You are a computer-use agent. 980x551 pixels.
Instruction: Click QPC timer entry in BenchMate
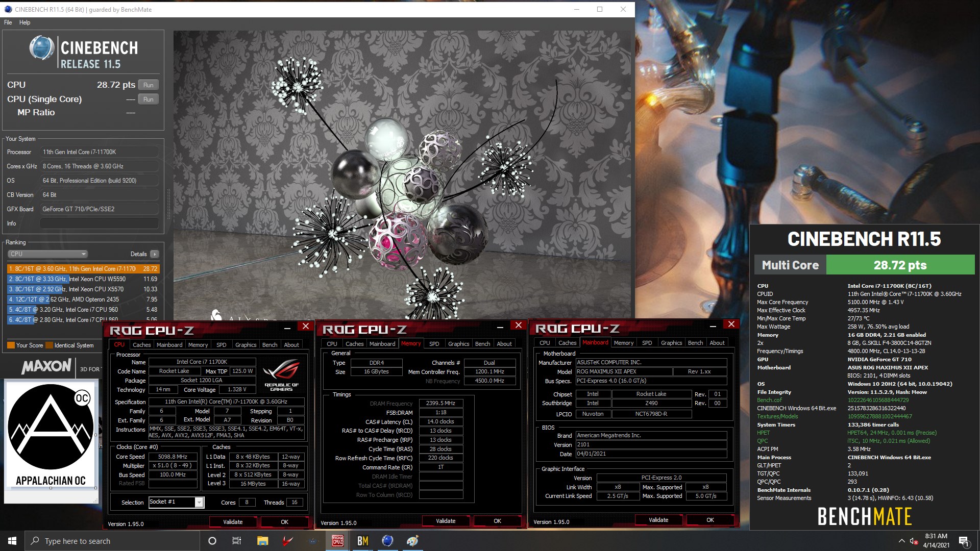pyautogui.click(x=762, y=441)
